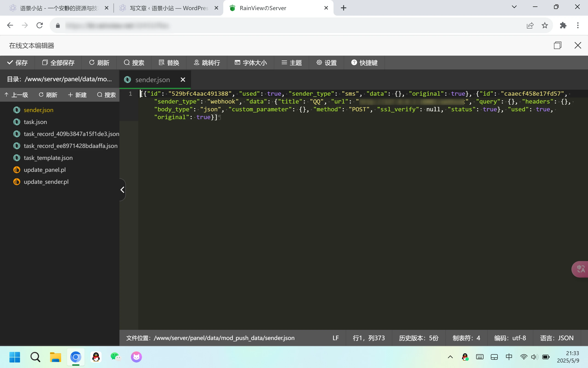Show hidden system tray icons
The image size is (588, 368).
pyautogui.click(x=450, y=357)
